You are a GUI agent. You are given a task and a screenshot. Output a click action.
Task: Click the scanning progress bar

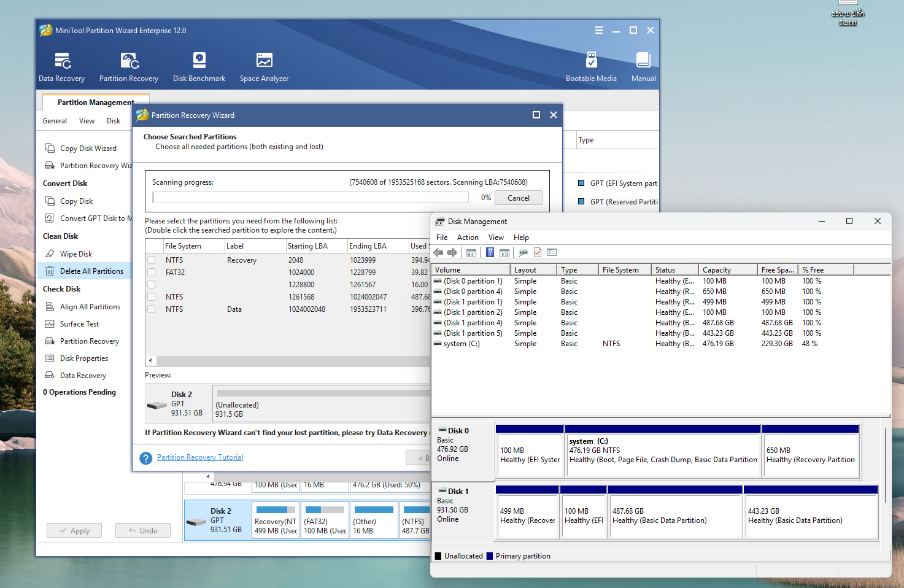click(x=311, y=198)
